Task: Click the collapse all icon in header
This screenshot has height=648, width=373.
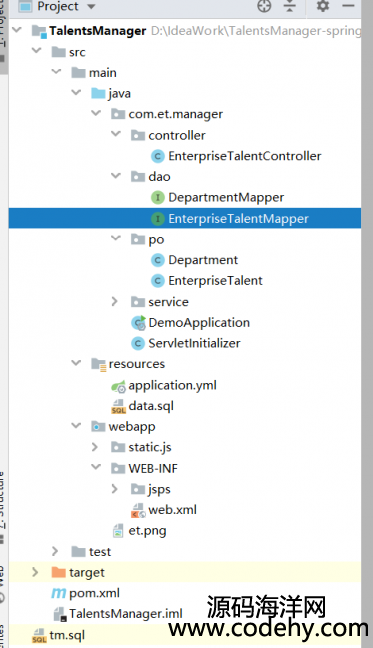Action: point(290,6)
